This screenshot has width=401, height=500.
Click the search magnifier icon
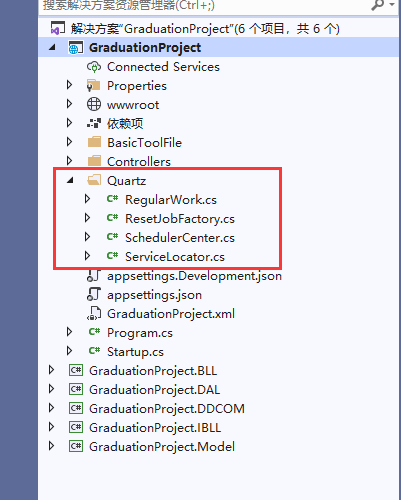pos(378,5)
